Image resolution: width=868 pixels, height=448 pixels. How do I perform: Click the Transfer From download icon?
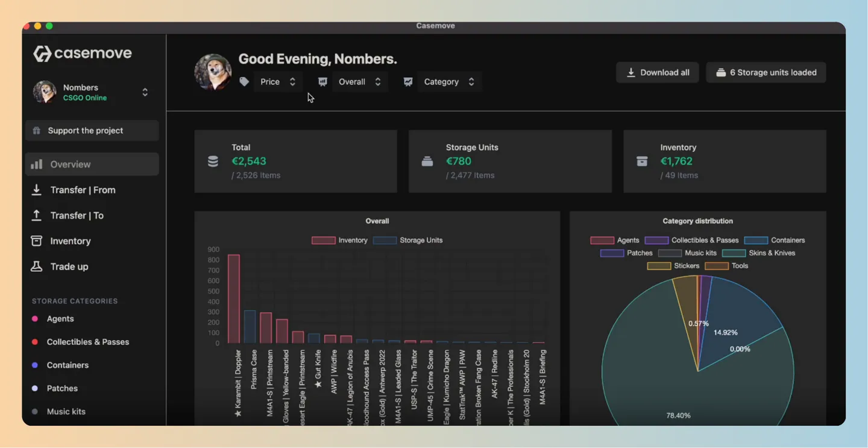click(36, 190)
